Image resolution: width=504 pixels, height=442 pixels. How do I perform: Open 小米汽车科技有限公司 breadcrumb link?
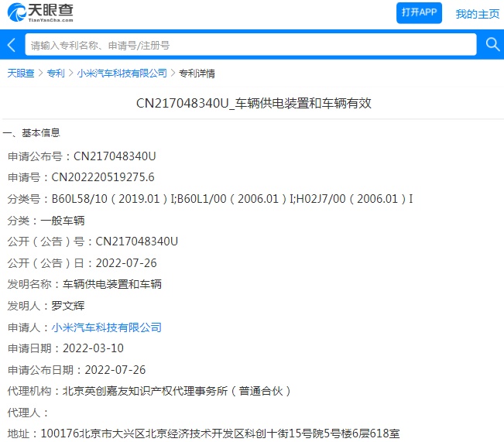click(x=122, y=73)
